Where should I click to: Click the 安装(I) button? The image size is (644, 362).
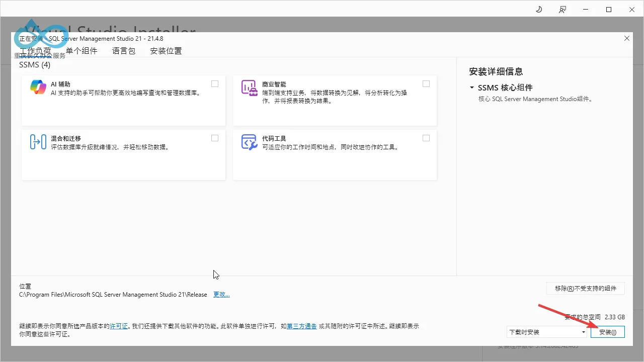point(608,332)
